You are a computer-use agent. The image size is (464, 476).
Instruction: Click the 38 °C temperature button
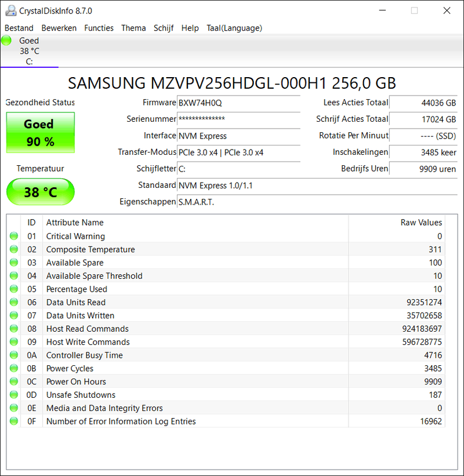[x=41, y=192]
